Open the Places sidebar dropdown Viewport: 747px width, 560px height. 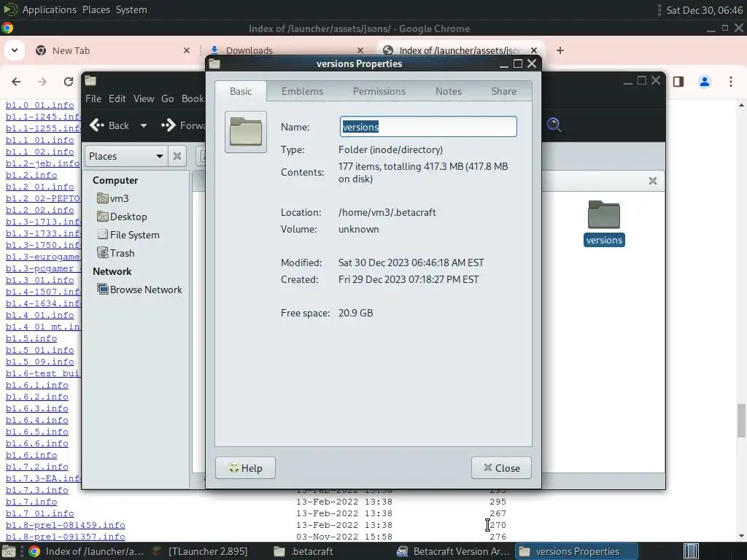coord(126,156)
